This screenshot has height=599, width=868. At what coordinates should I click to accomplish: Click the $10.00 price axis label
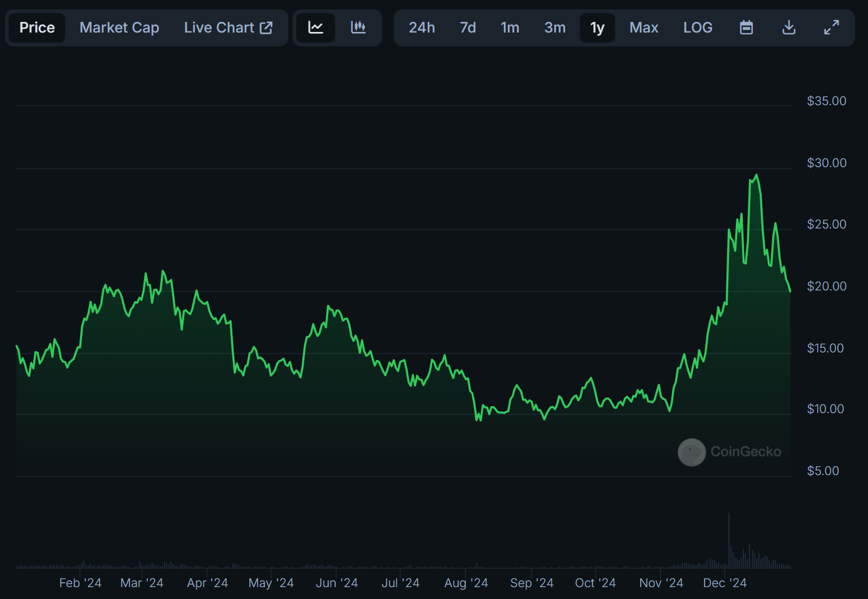click(825, 409)
